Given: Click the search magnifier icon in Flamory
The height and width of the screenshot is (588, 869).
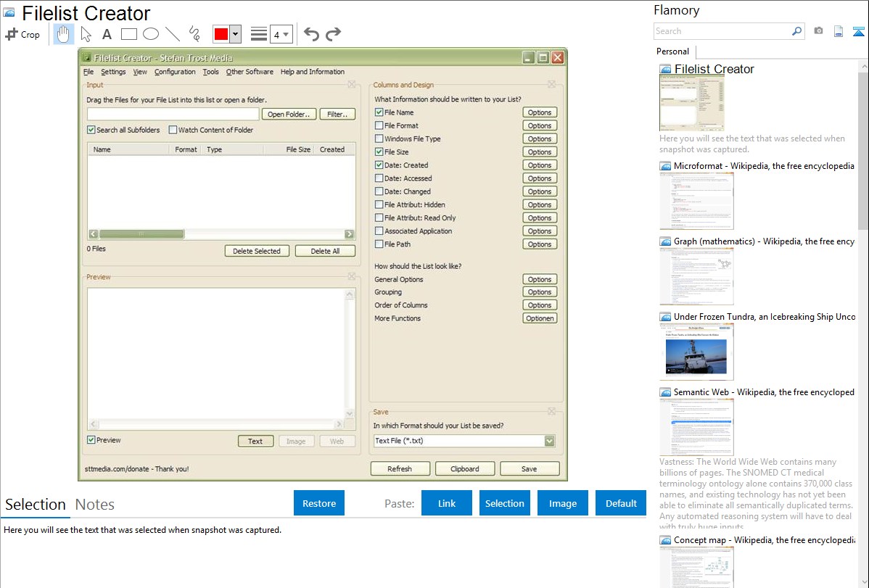Looking at the screenshot, I should [796, 31].
